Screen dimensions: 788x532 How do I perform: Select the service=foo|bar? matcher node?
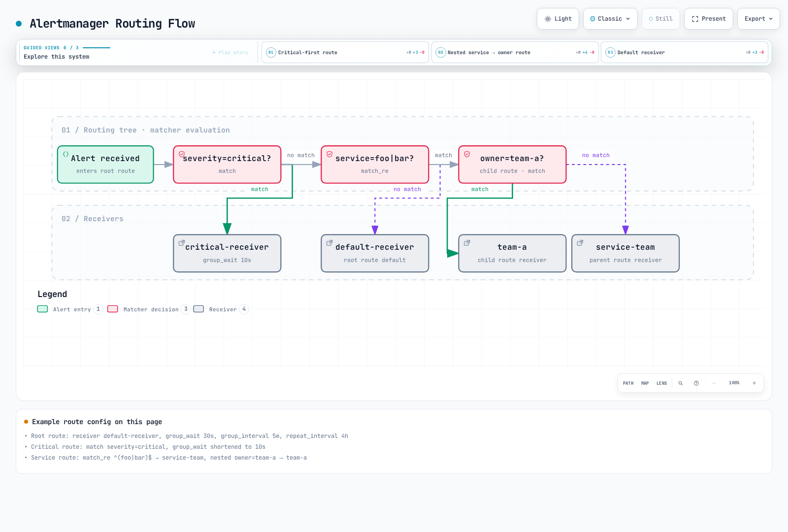click(x=375, y=165)
